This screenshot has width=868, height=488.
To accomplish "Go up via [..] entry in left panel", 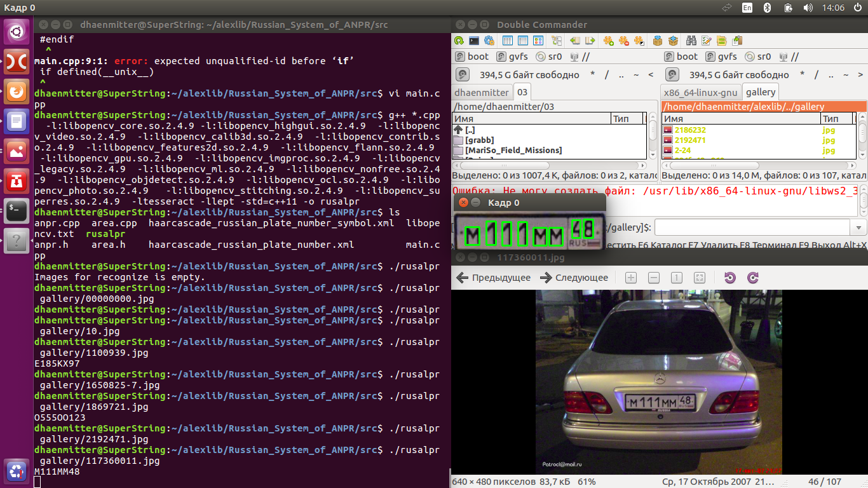I will tap(550, 130).
